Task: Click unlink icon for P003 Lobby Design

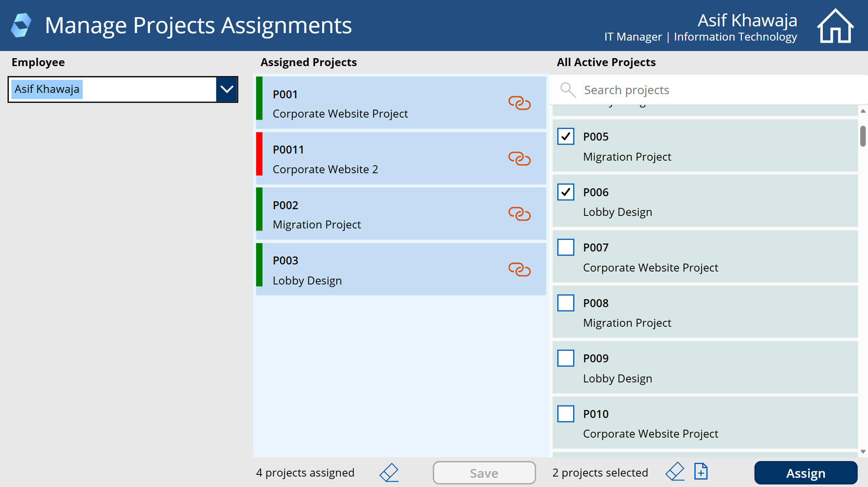Action: tap(519, 269)
